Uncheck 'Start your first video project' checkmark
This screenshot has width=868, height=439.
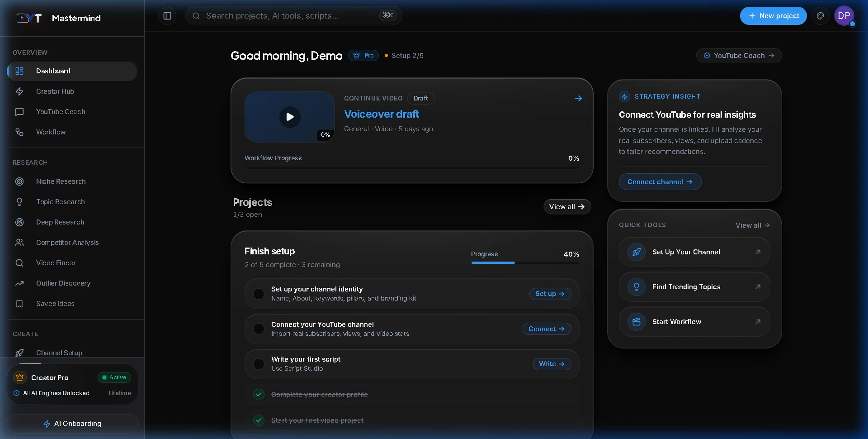[259, 420]
